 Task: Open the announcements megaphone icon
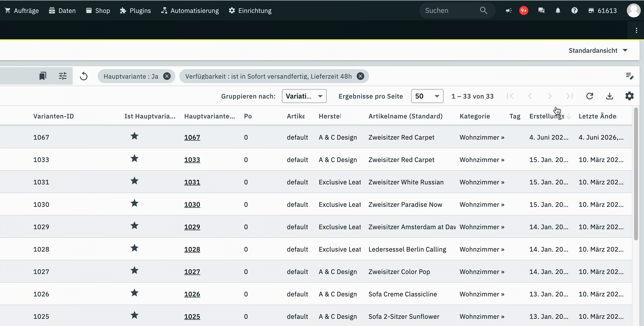(509, 10)
